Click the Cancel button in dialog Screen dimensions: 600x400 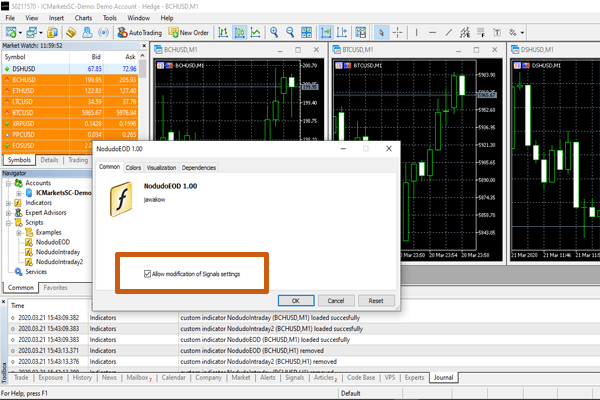pos(336,300)
